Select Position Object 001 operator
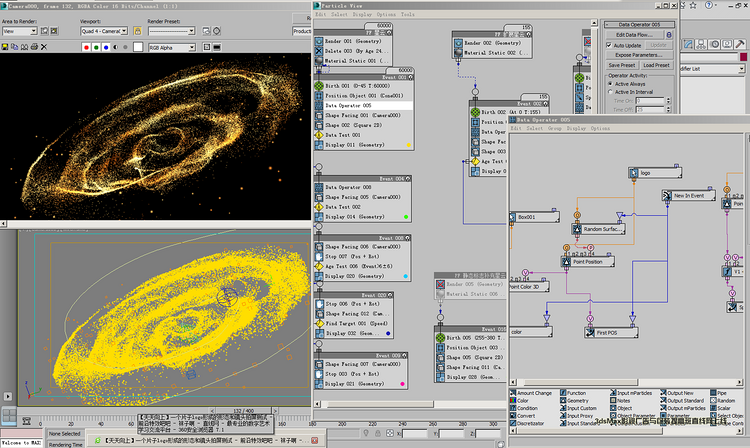Image resolution: width=750 pixels, height=448 pixels. (x=364, y=96)
